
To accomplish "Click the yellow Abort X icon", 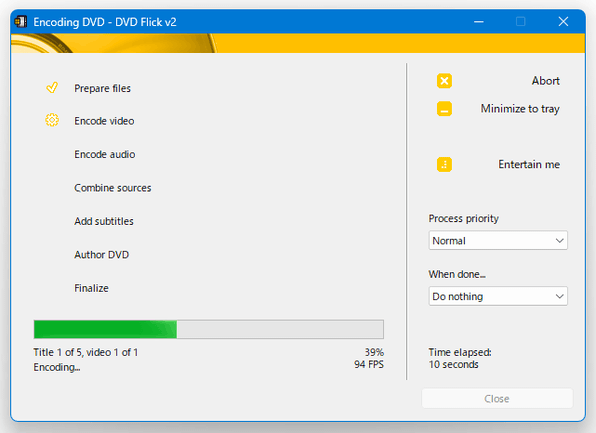I will tap(444, 81).
